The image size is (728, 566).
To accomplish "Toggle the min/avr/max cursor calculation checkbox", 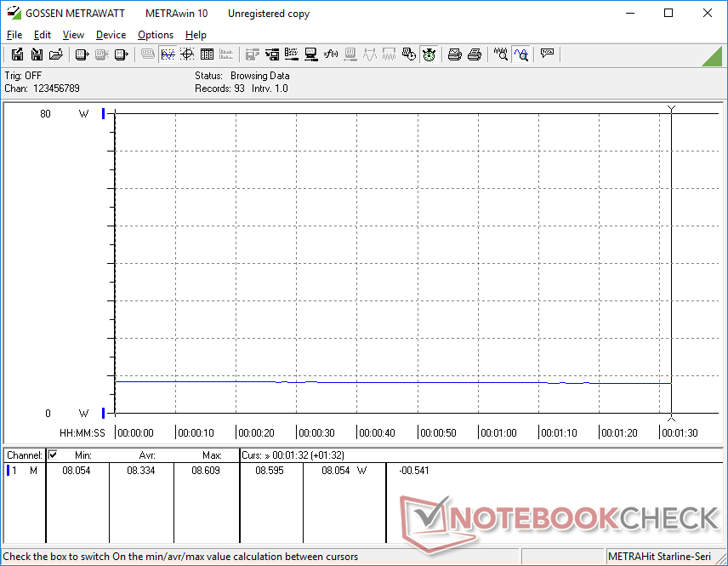I will tap(53, 455).
